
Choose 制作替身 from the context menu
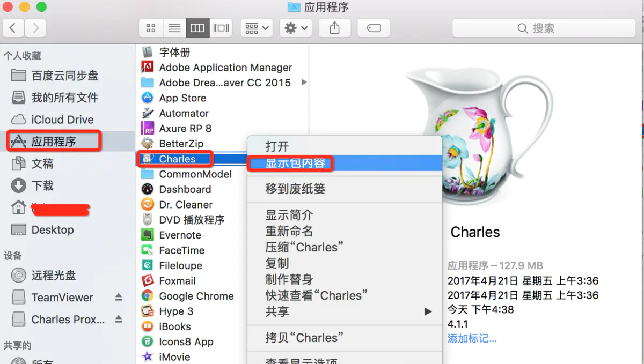pyautogui.click(x=345, y=279)
